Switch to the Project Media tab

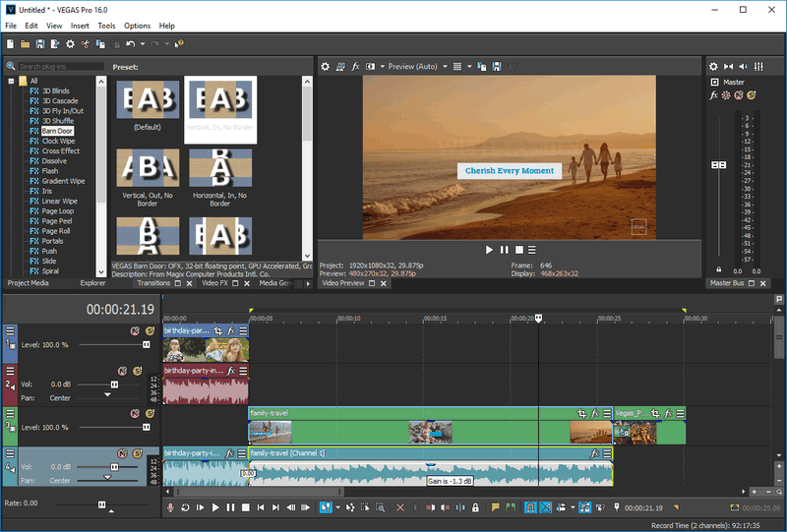(x=29, y=283)
